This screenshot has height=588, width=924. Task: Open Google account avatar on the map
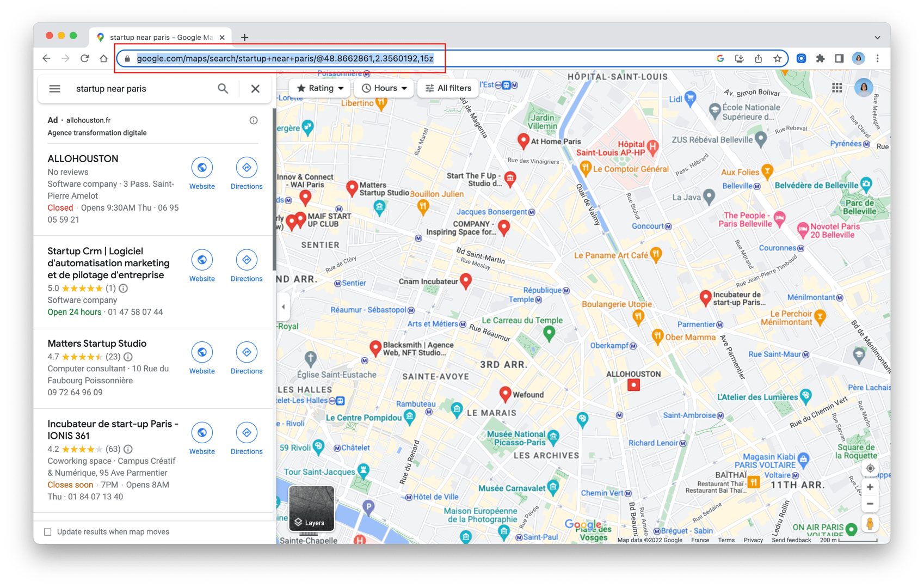pos(864,88)
